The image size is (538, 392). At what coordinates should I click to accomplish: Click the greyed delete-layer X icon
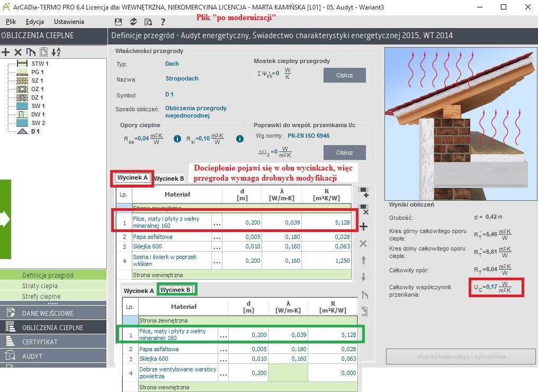[363, 244]
